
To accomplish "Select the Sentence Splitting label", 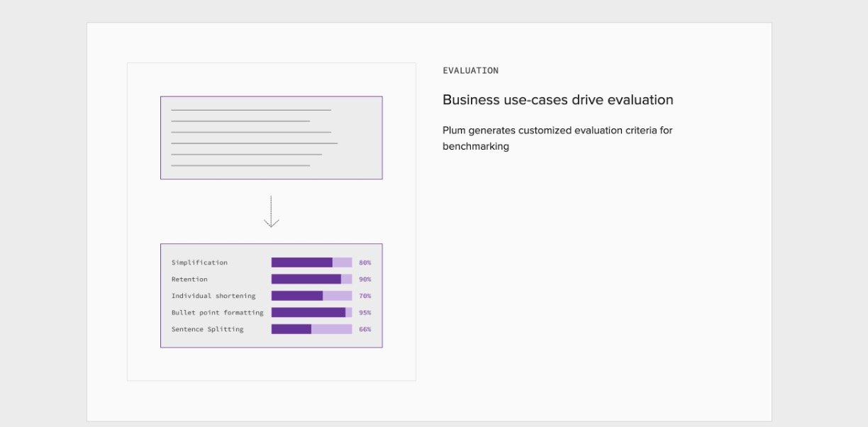I will 207,329.
